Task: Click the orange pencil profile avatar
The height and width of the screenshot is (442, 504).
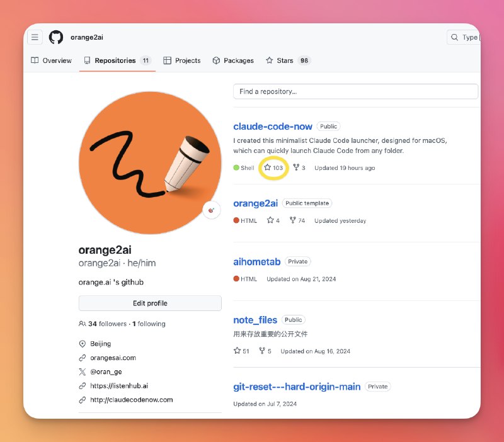Action: click(x=150, y=163)
